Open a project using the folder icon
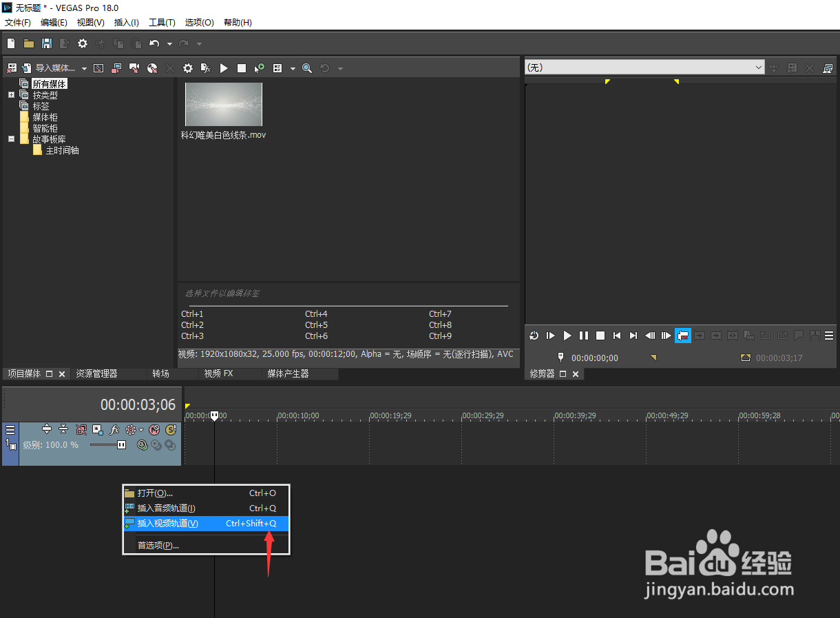This screenshot has height=618, width=840. coord(29,43)
